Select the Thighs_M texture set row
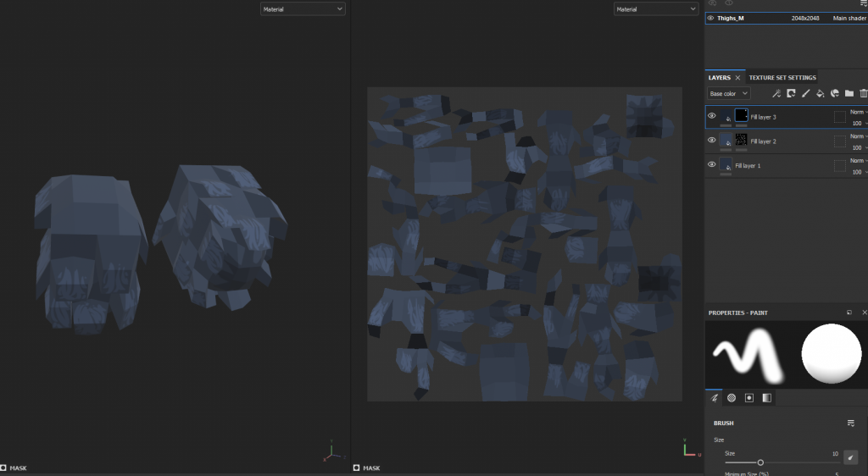The width and height of the screenshot is (868, 476). pos(787,19)
